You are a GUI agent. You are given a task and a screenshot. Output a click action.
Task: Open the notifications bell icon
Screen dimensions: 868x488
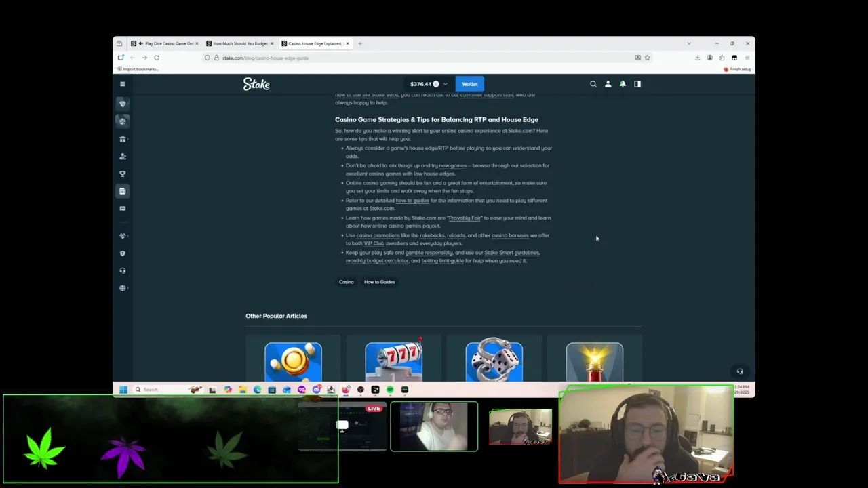point(623,84)
